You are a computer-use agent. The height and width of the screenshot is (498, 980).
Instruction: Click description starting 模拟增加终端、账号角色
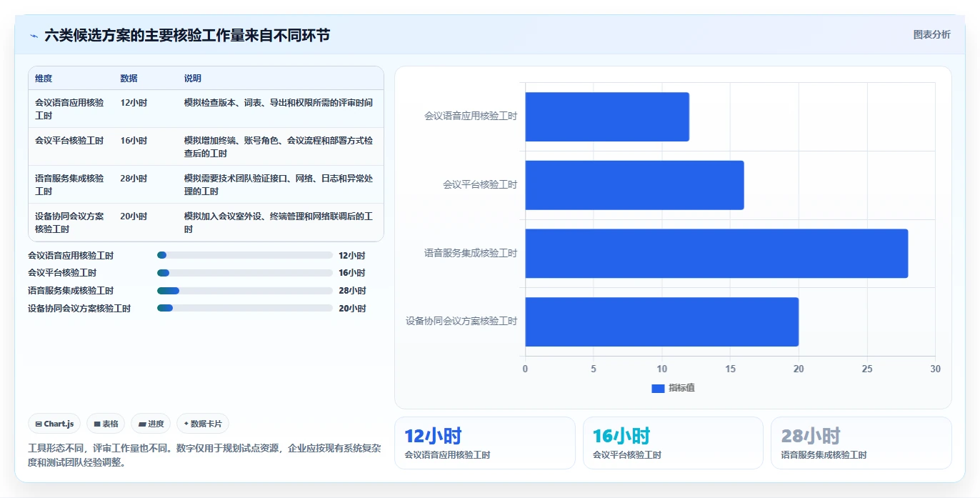[x=279, y=147]
